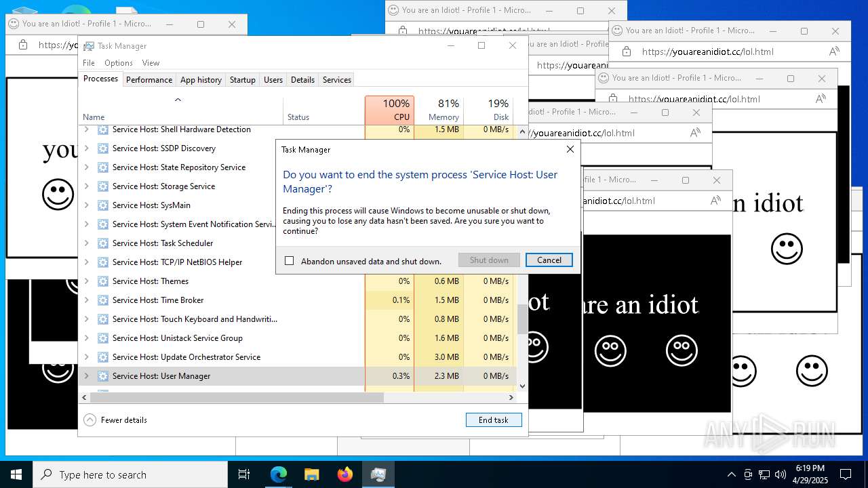Click gear icon of Service Host: Storage Service

tap(103, 186)
